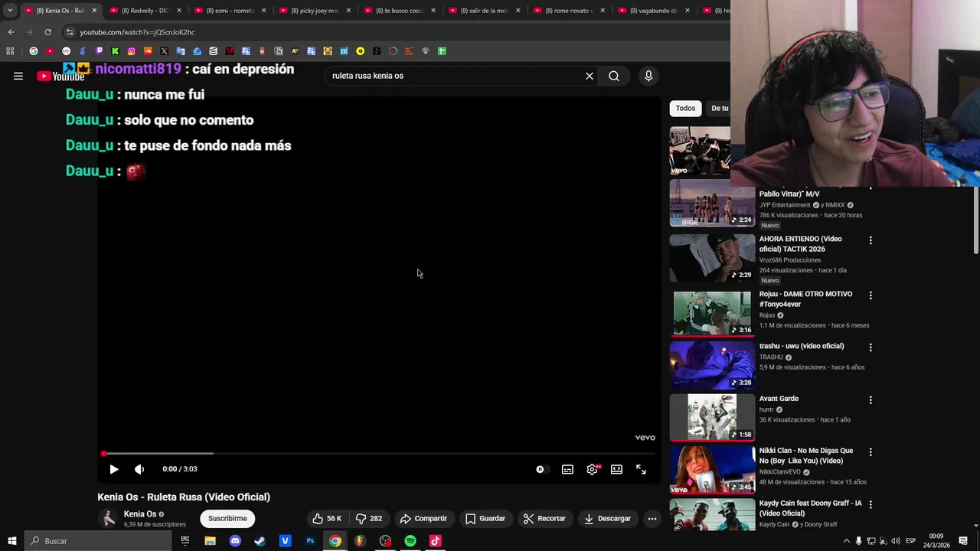The image size is (980, 551).
Task: Subscribe to Kenia Os channel
Action: pyautogui.click(x=227, y=518)
